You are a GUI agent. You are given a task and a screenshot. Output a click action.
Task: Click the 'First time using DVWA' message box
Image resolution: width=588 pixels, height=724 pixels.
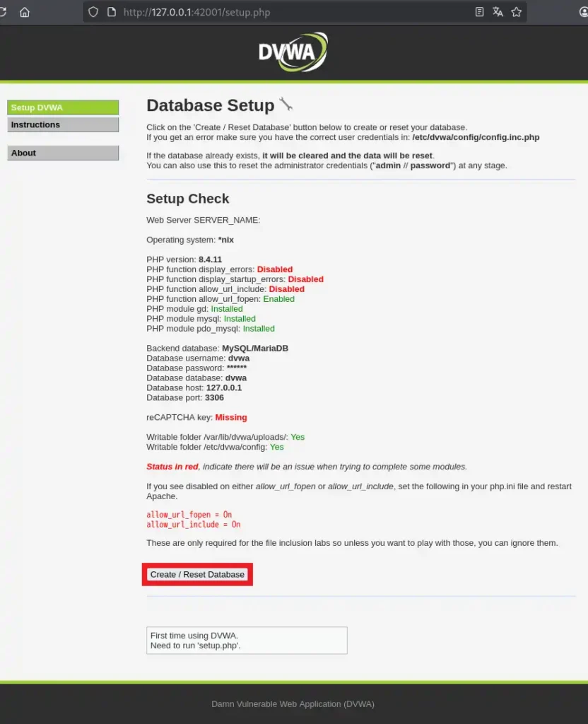(x=247, y=641)
